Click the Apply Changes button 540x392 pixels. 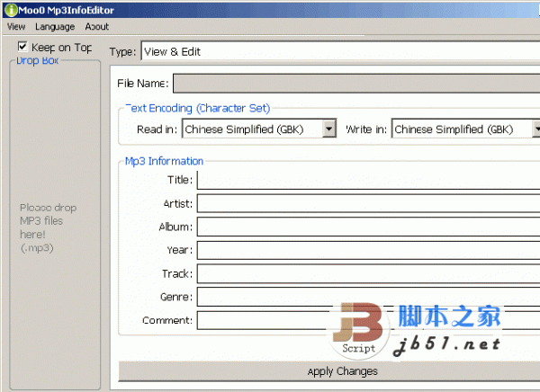pyautogui.click(x=328, y=371)
